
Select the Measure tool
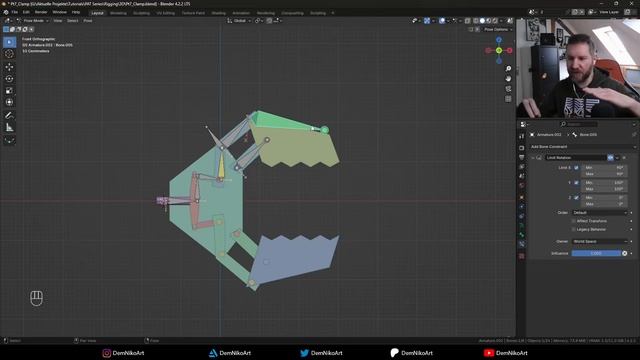9,128
